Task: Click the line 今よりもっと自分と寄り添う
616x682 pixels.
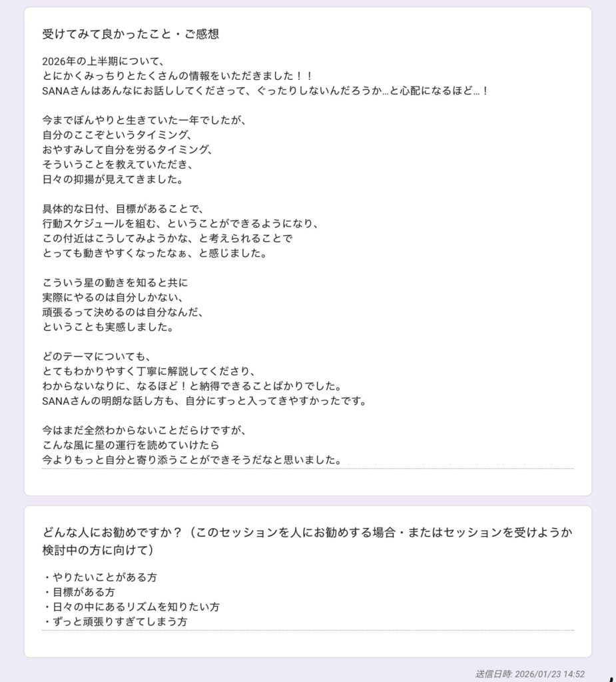Action: click(x=192, y=460)
